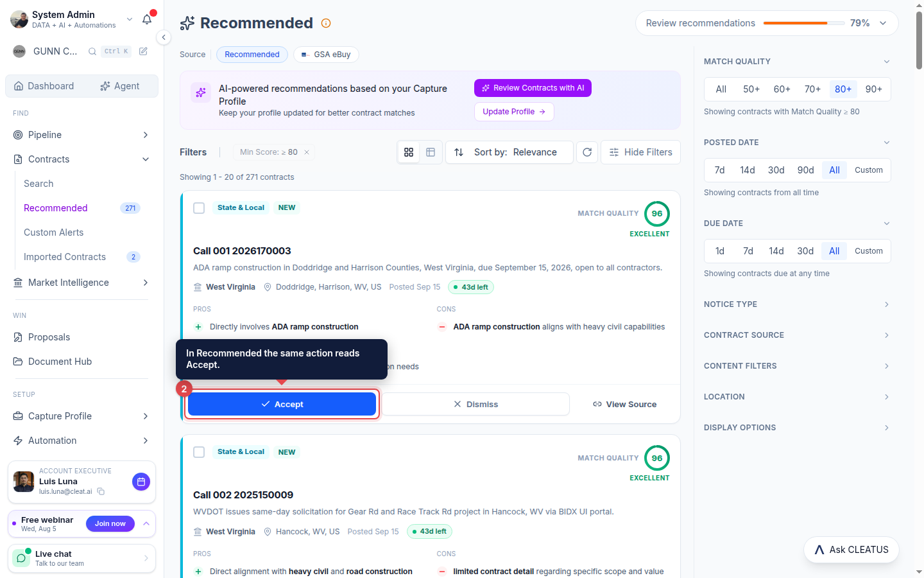Click Hide Filters button

pyautogui.click(x=640, y=152)
